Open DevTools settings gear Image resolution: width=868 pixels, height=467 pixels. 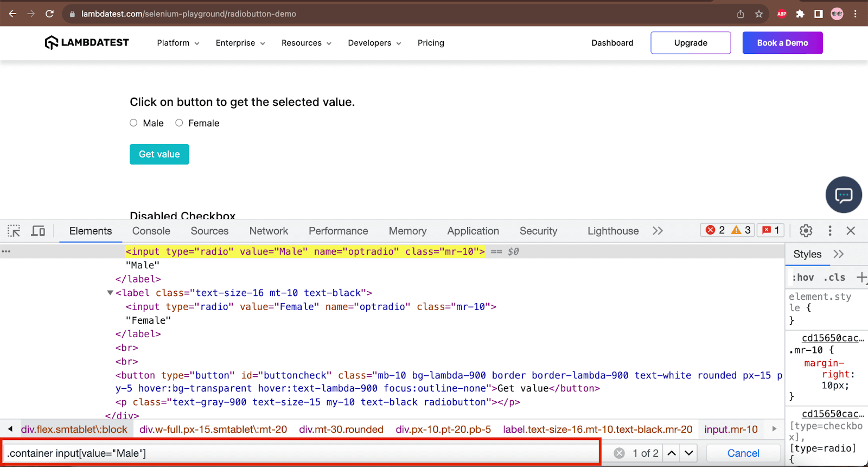806,231
